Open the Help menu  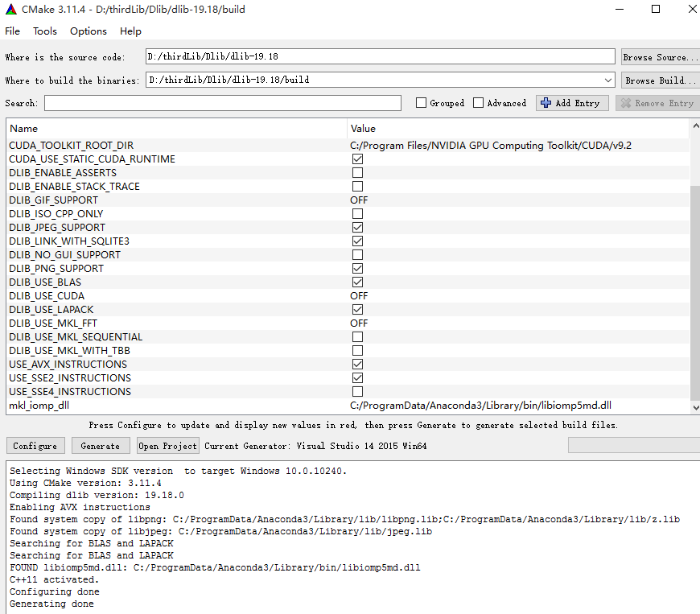point(130,31)
